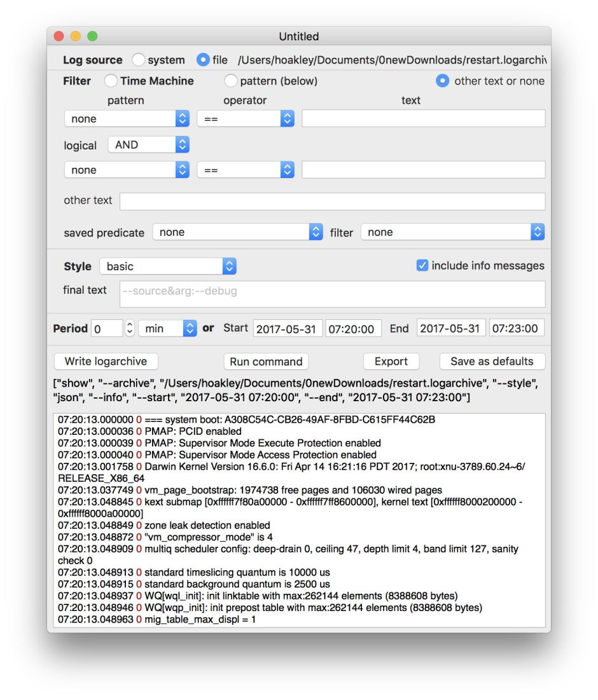The height and width of the screenshot is (700, 598).
Task: Select the pattern (below) filter radio
Action: tap(230, 81)
